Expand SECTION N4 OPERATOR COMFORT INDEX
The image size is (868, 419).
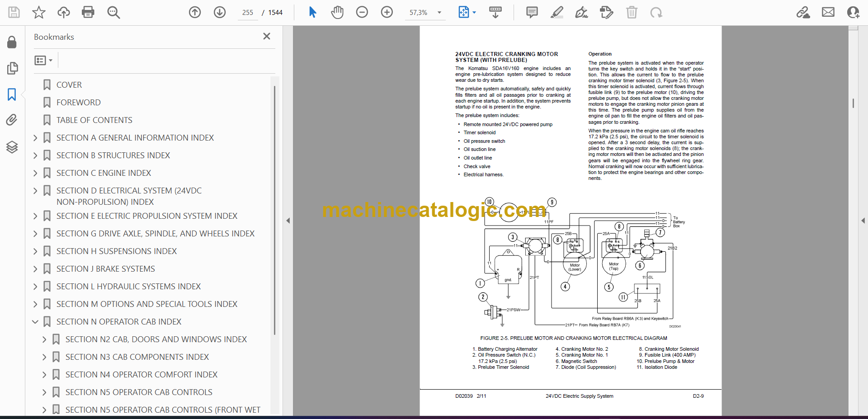click(x=44, y=375)
